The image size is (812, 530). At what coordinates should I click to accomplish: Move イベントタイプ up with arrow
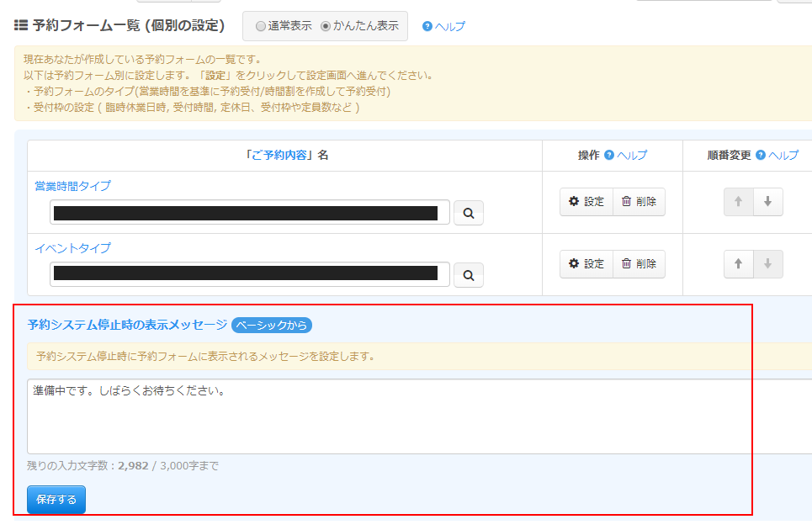739,264
